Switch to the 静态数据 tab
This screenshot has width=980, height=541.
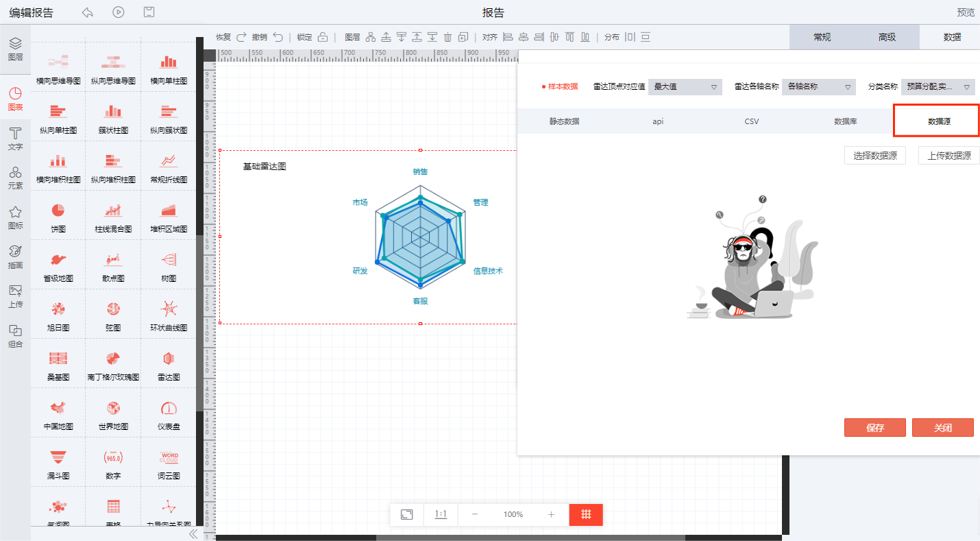564,121
